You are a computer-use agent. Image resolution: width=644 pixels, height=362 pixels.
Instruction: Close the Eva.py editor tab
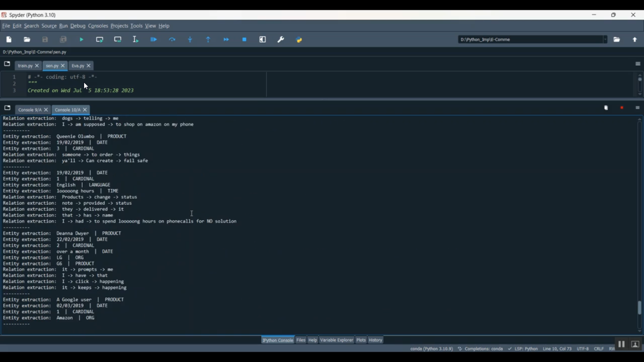[x=89, y=66]
